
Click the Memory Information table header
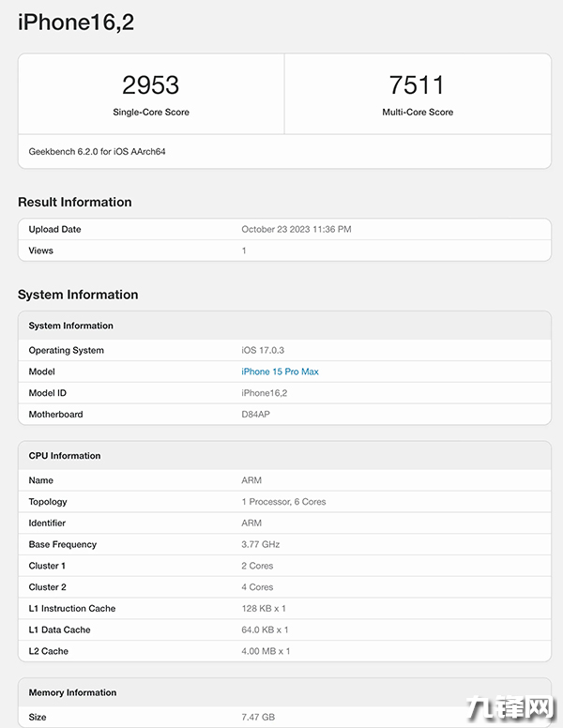click(x=72, y=692)
